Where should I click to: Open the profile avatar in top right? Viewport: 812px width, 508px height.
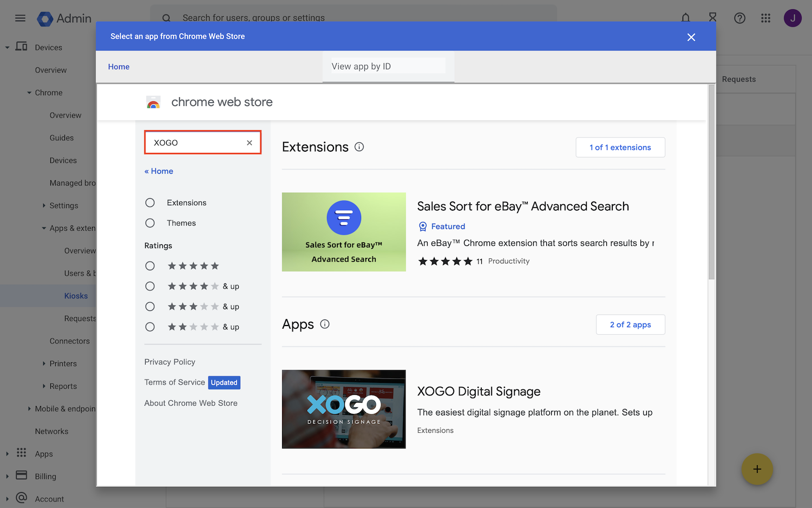coord(793,18)
